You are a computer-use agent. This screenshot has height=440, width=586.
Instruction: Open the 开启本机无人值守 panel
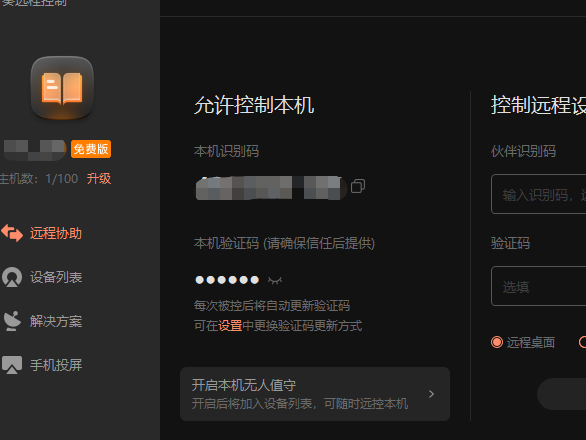tap(315, 394)
